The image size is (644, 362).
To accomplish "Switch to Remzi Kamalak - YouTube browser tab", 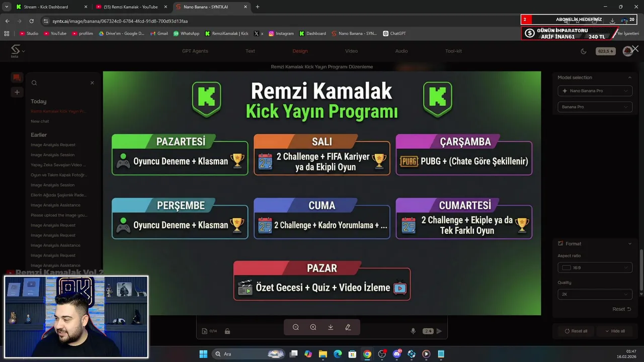I will [x=132, y=7].
